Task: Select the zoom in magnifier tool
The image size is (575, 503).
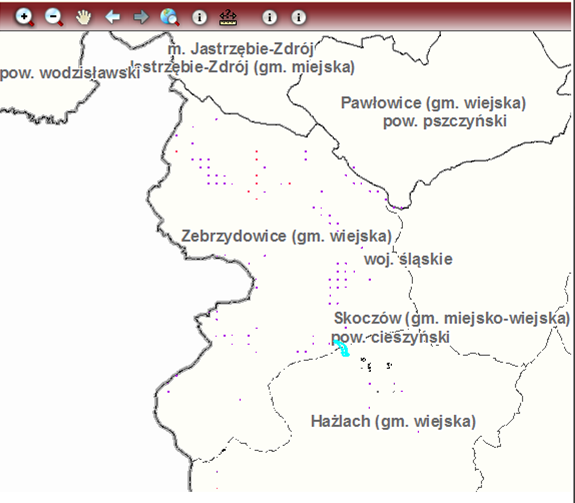Action: click(x=24, y=17)
